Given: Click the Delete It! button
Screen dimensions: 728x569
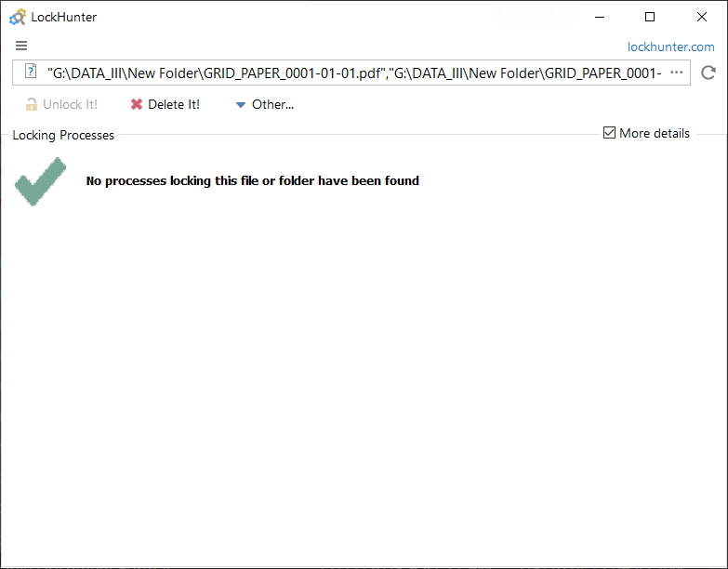Looking at the screenshot, I should coord(165,104).
